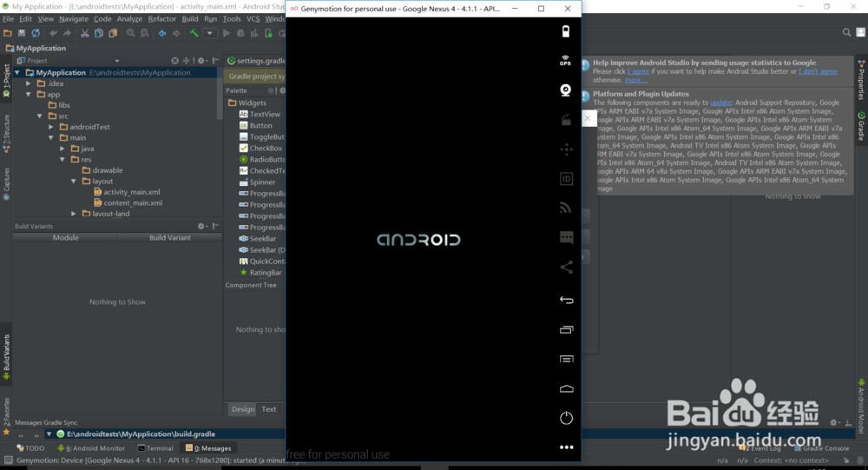Select the drawable folder
This screenshot has height=470, width=868.
point(102,170)
